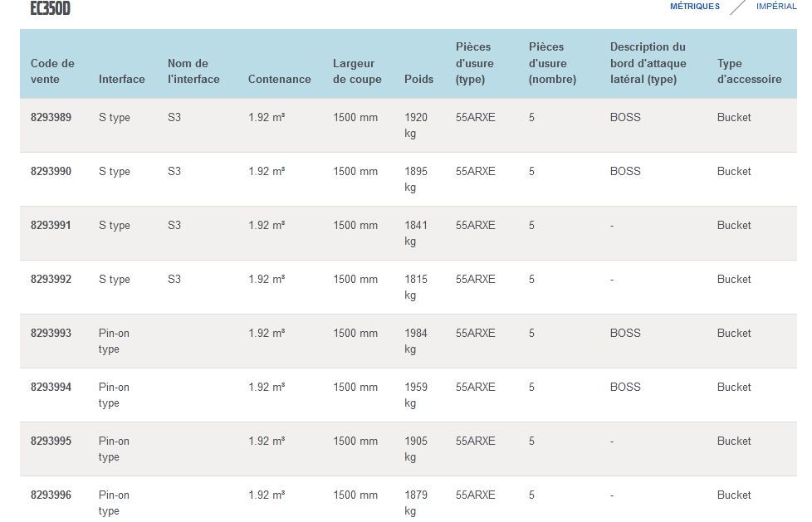The image size is (812, 522).
Task: Click the Type d'accessoire column header
Action: [749, 71]
